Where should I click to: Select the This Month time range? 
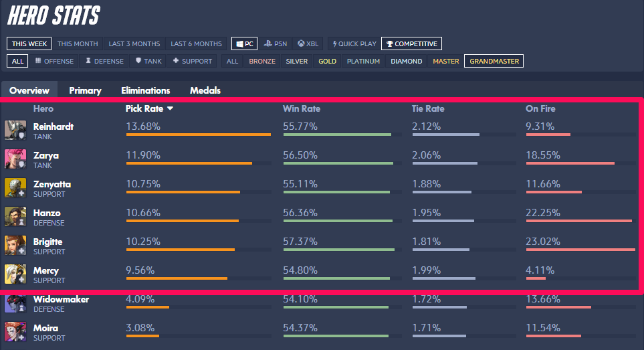coord(78,43)
